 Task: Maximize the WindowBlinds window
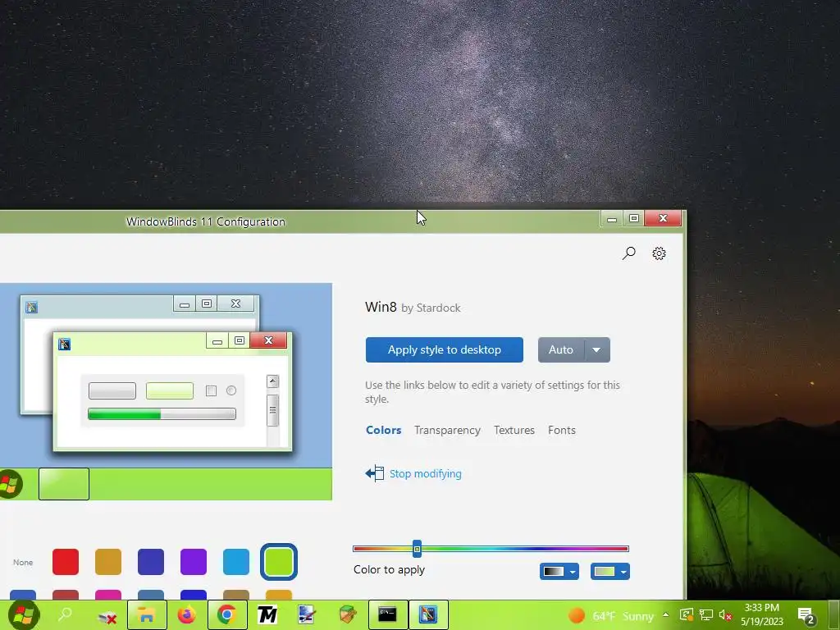point(634,218)
